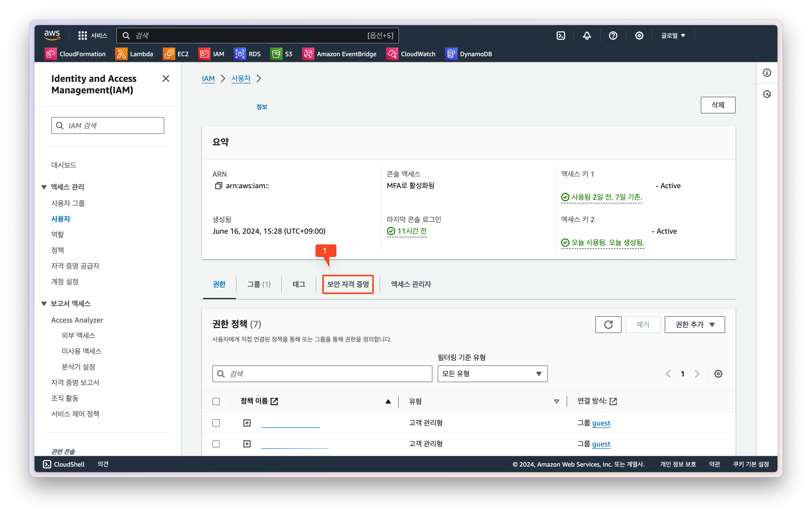Follow the IAM breadcrumb link

coord(208,78)
